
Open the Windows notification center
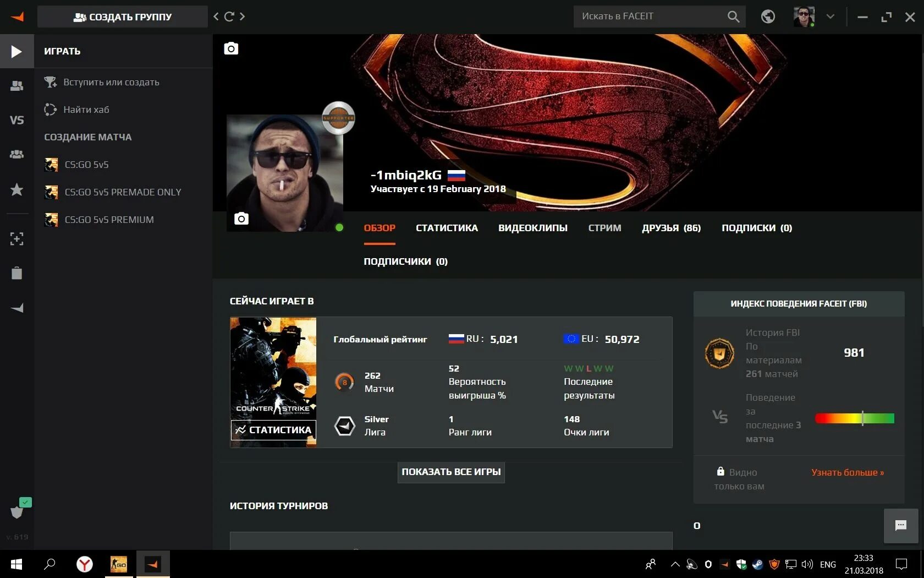coord(901,564)
